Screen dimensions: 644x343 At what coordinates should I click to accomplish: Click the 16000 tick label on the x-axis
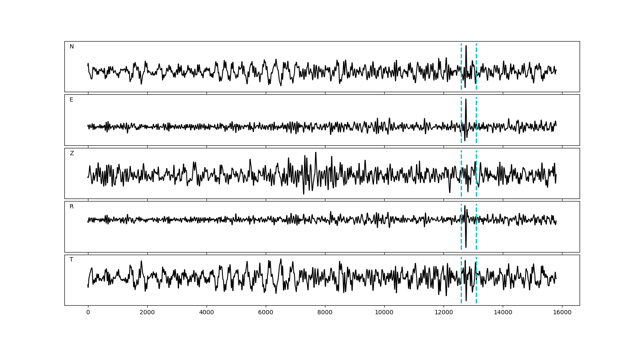tap(562, 313)
